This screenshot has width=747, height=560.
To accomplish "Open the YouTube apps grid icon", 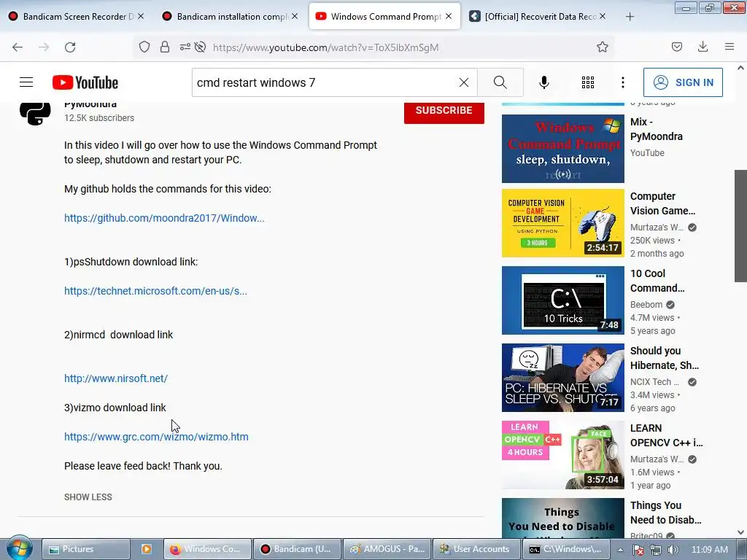I will [x=588, y=82].
